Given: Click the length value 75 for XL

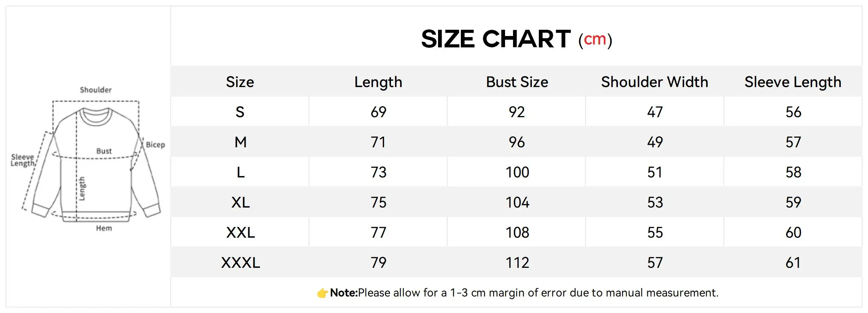Looking at the screenshot, I should click(378, 202).
